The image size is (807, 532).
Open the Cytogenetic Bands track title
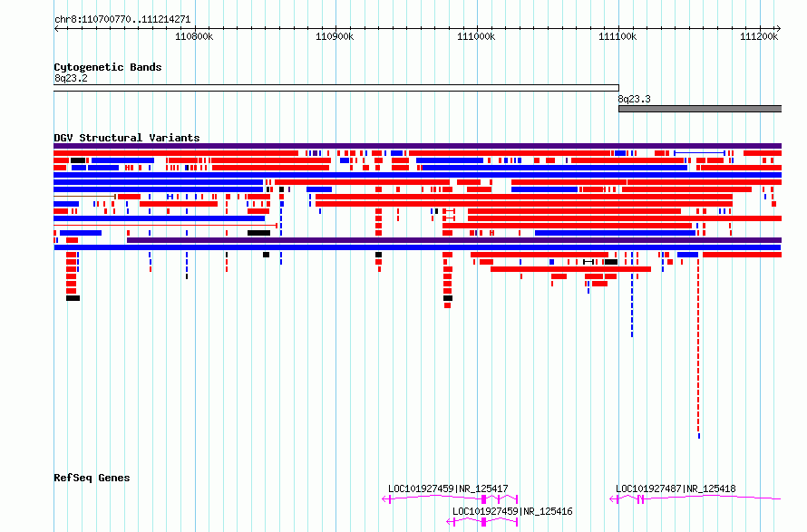pyautogui.click(x=108, y=67)
